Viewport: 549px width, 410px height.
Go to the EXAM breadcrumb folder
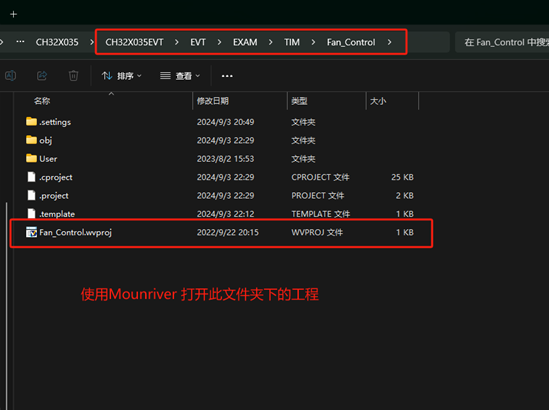click(x=245, y=42)
